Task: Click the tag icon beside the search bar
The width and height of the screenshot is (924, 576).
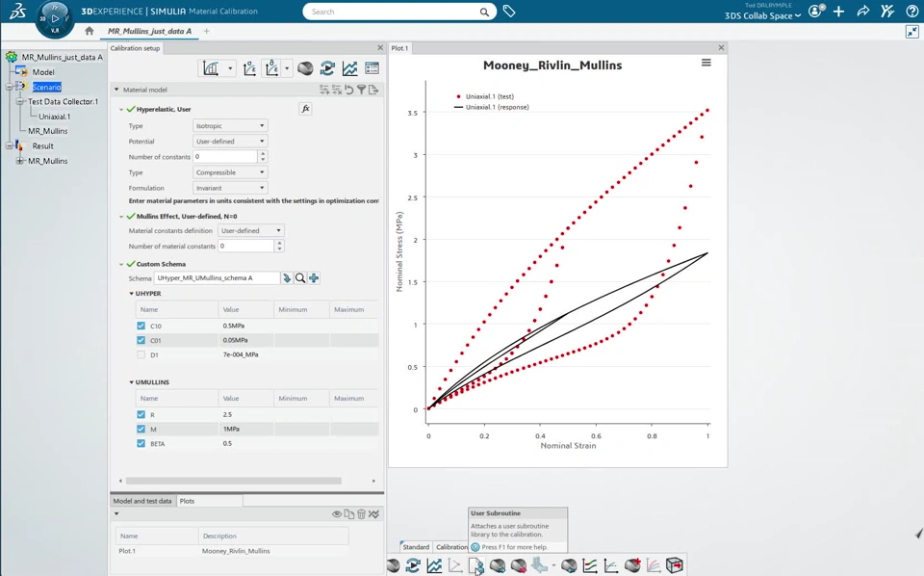Action: point(509,12)
